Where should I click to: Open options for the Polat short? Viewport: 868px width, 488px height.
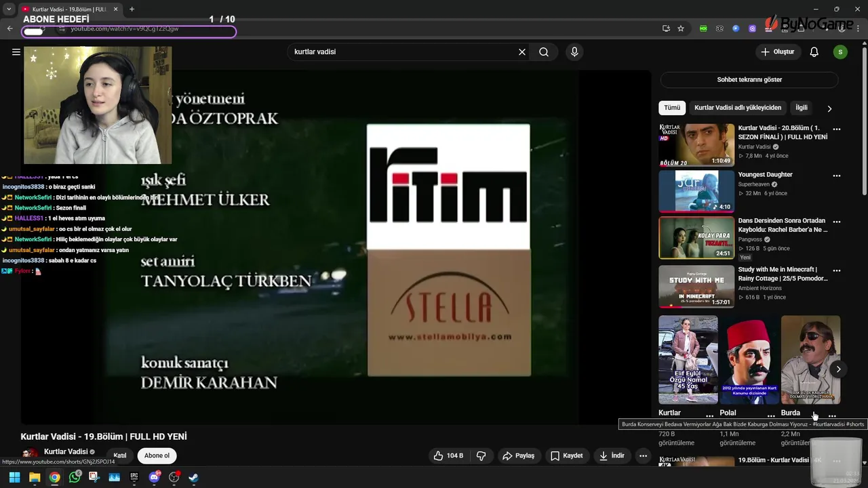pyautogui.click(x=771, y=416)
